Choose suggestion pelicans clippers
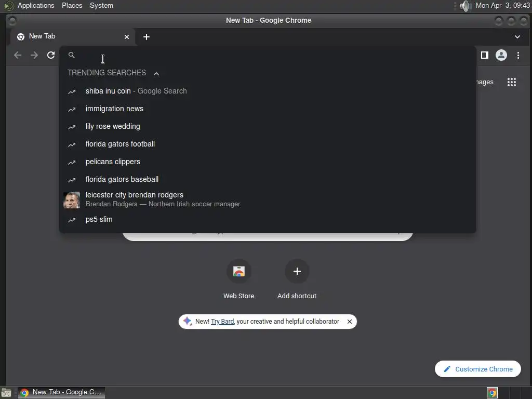532x399 pixels. [x=268, y=162]
